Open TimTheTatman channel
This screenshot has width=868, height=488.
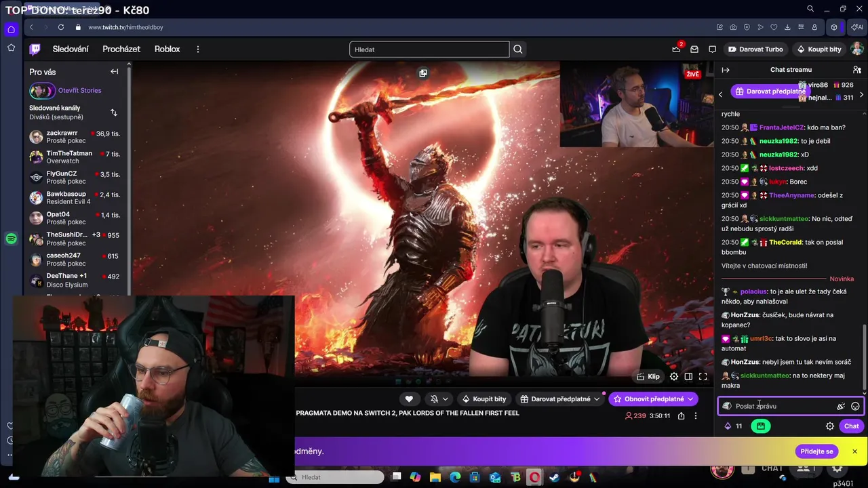coord(75,157)
